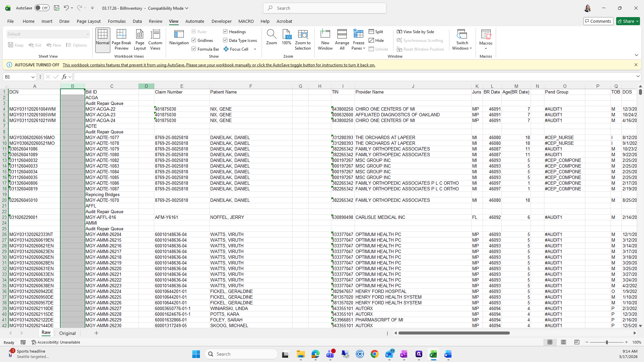Open the Navigation pane
Screen dimensions: 644x362
[179, 38]
